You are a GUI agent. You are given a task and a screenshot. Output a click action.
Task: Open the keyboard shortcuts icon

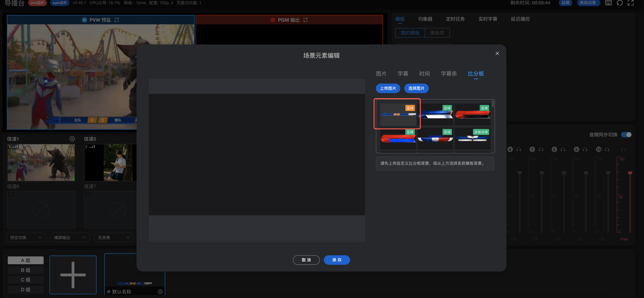tap(609, 3)
